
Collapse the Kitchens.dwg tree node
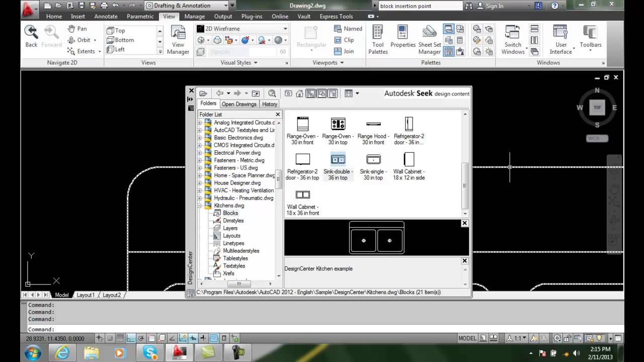coord(200,206)
